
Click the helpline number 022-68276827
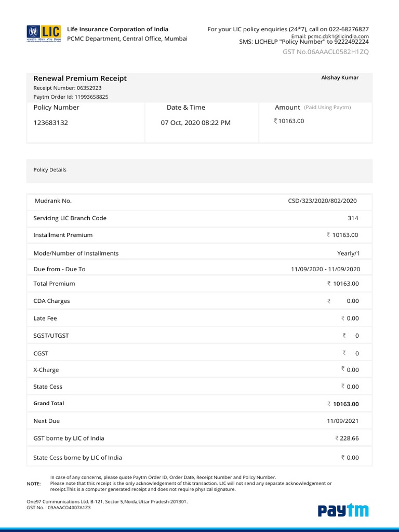click(347, 29)
